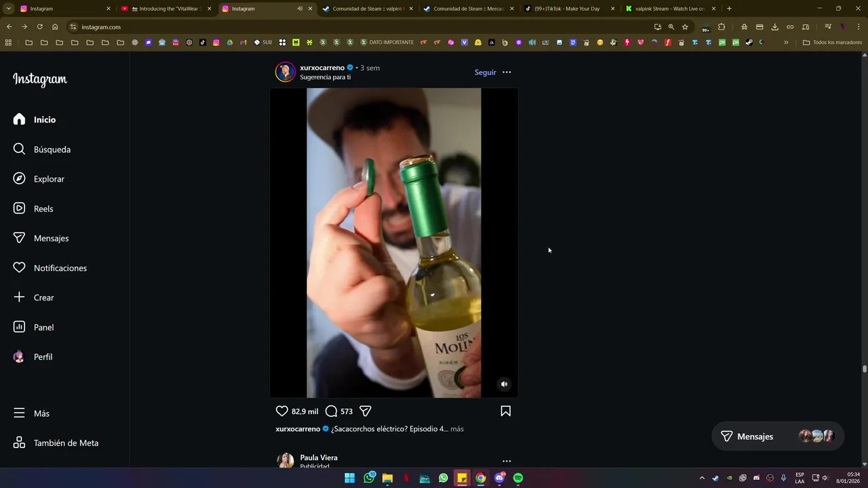Open a new browser tab
Screen dimensions: 868x488
tap(729, 9)
